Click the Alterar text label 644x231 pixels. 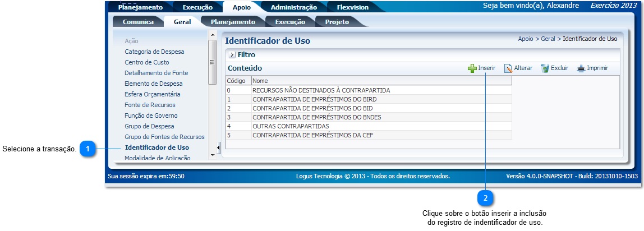[523, 68]
